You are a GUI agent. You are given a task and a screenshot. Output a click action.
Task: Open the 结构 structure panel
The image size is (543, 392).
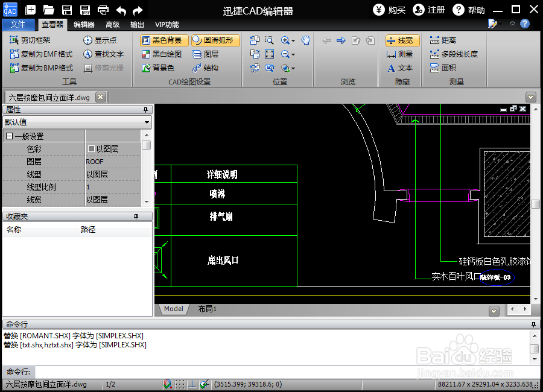pos(205,68)
